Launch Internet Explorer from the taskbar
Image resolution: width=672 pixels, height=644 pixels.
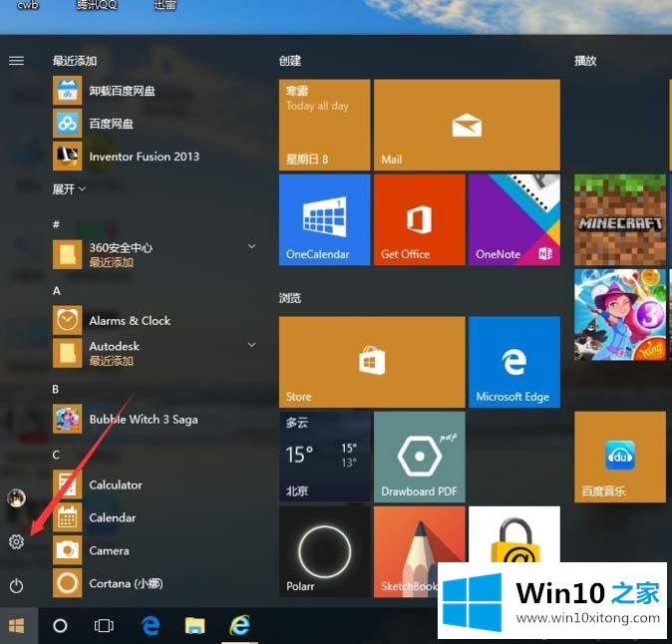coord(240,626)
